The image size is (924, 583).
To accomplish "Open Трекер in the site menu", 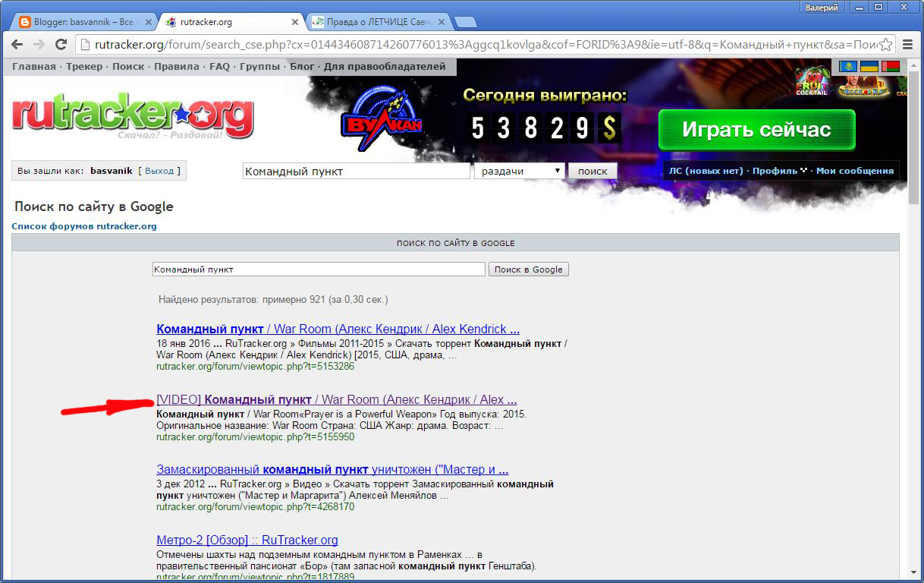I will (x=84, y=66).
